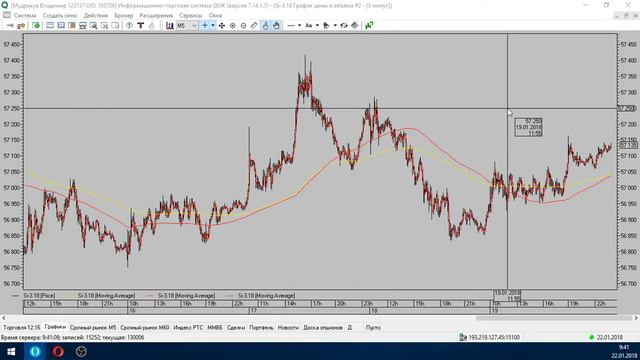Open the Система menu
Screen dimensions: 640x360
(x=25, y=15)
